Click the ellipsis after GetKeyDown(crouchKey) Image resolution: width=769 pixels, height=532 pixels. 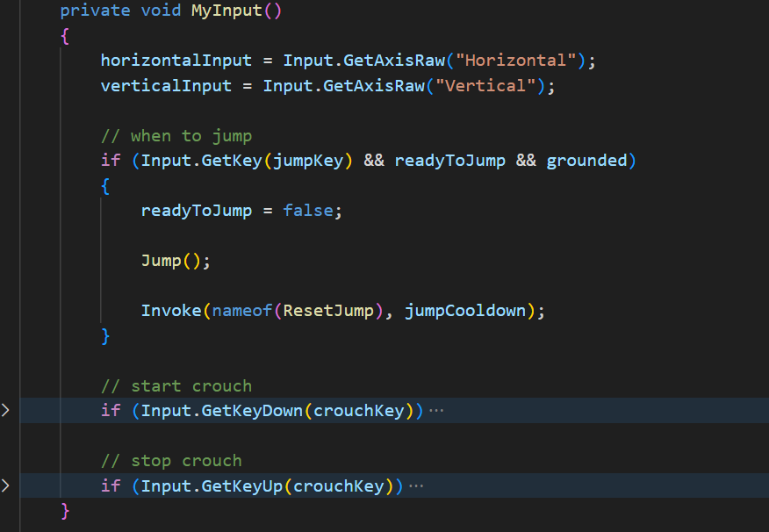coord(438,409)
